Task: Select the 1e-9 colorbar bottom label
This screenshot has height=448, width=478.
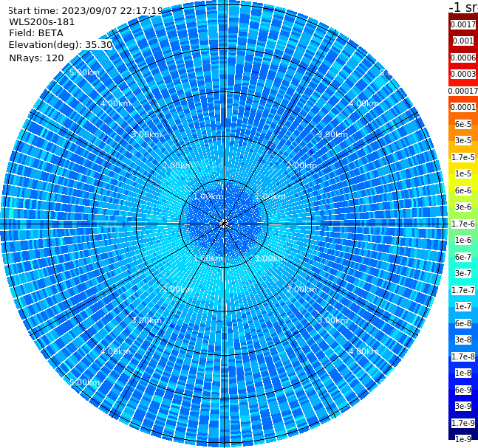Action: pyautogui.click(x=463, y=439)
